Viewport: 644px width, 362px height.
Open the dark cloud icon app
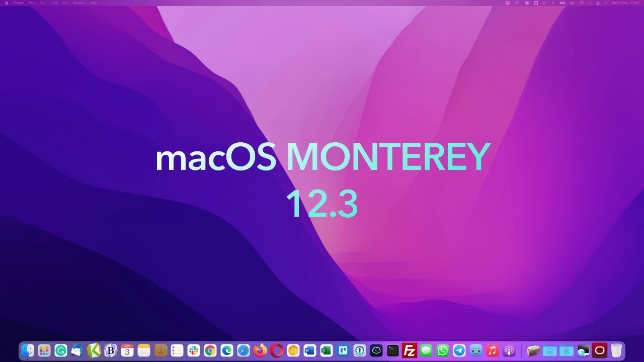[376, 350]
